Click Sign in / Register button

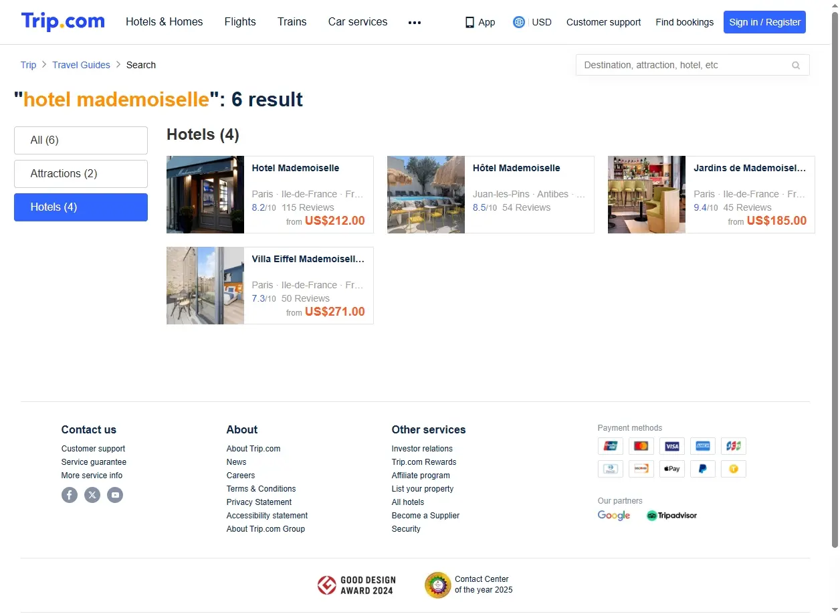[764, 22]
